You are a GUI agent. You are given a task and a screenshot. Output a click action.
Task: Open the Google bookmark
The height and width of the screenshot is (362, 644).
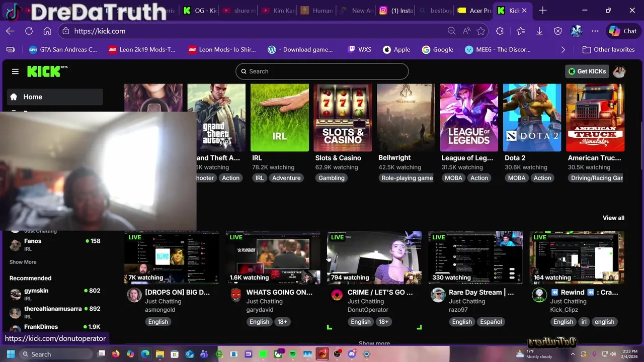coord(438,50)
